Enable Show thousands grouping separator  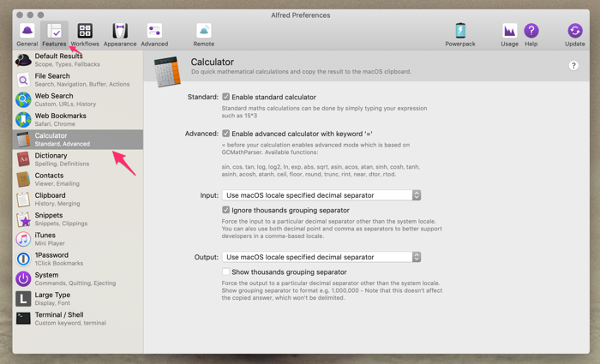point(225,272)
